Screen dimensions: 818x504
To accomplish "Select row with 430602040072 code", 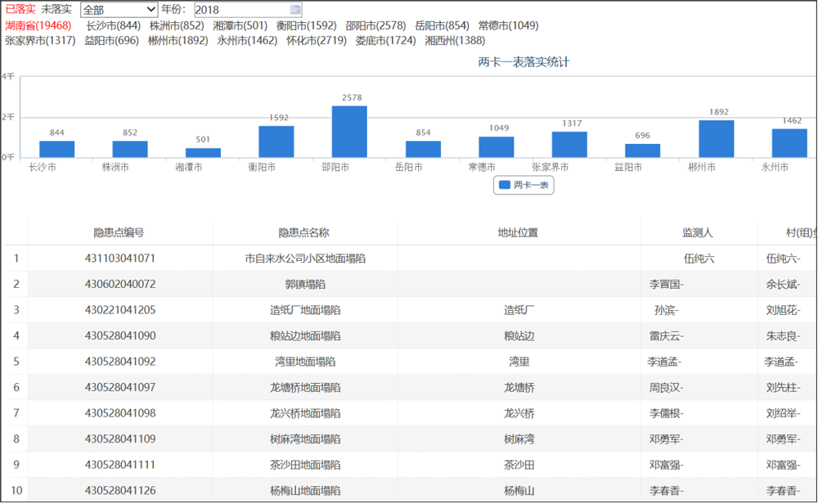I will coord(119,285).
